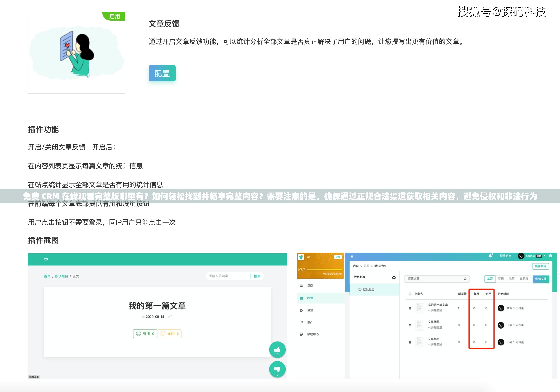The image size is (560, 392).
Task: Click the four-squares icon beside 内容
Action: (301, 298)
